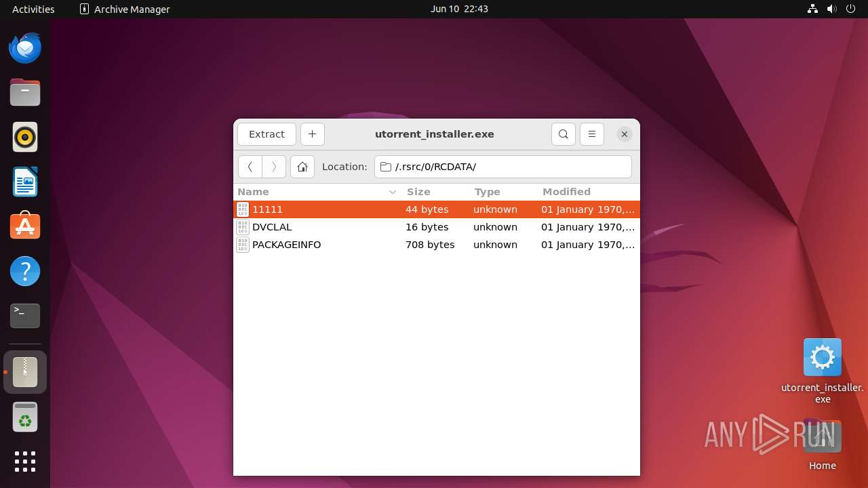This screenshot has width=868, height=488.
Task: Select the PACKAGEINFO file row
Action: 437,245
